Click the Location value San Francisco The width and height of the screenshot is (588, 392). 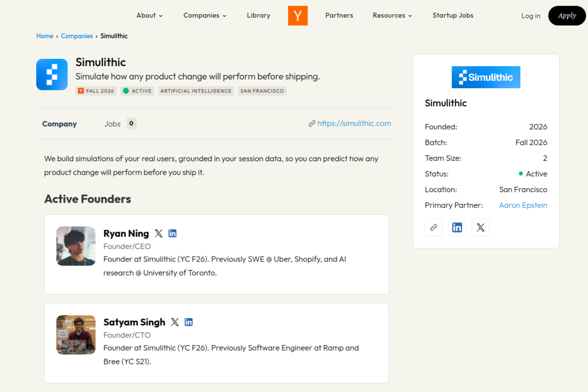coord(523,189)
